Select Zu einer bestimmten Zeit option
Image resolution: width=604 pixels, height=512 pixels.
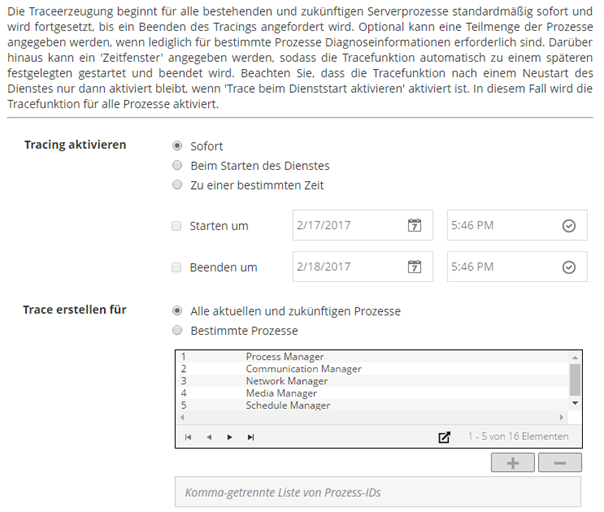[178, 185]
